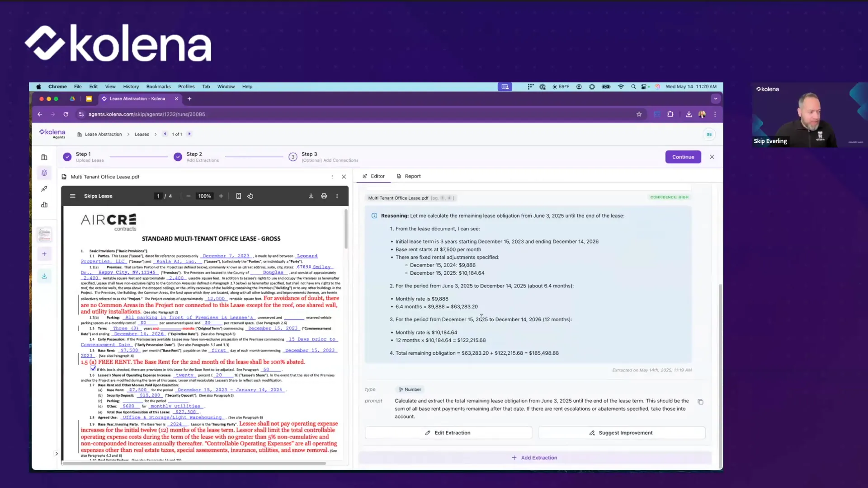Click the Kolena Agents logo
868x488 pixels.
(x=52, y=133)
